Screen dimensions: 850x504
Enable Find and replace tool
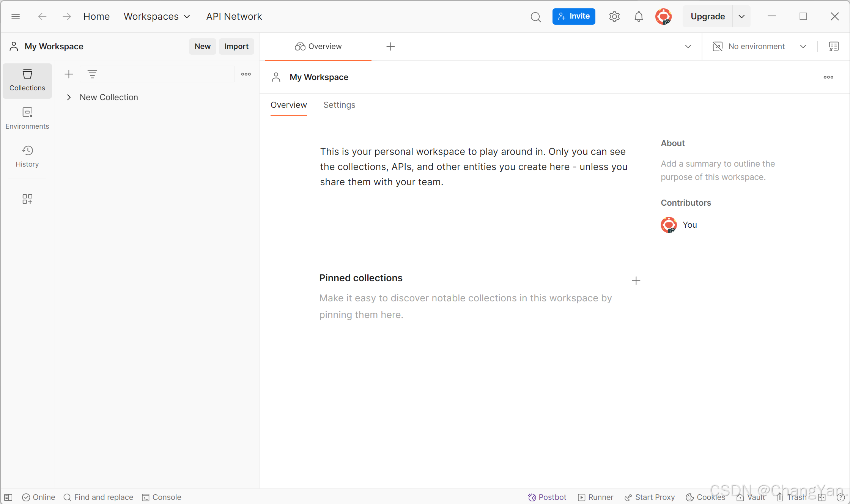(98, 497)
